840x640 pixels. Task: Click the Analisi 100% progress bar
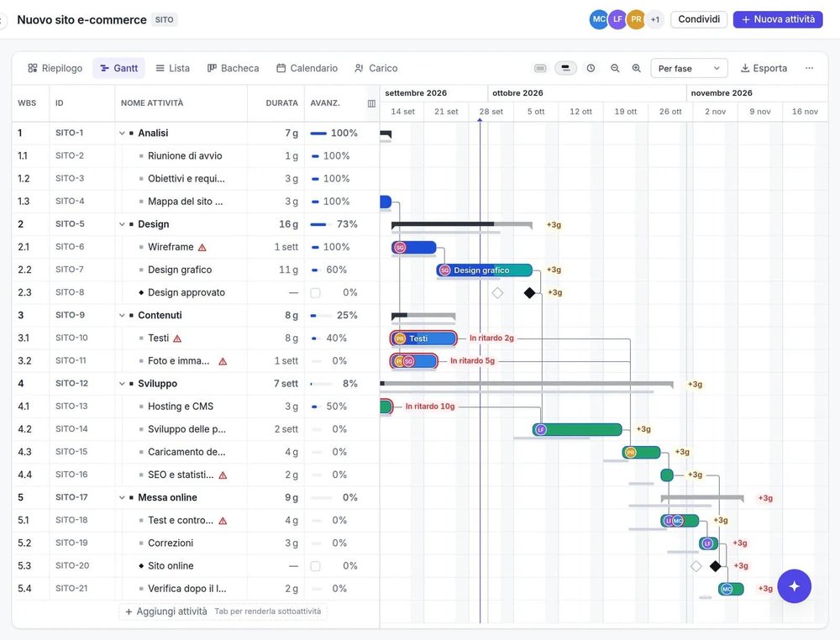(318, 134)
